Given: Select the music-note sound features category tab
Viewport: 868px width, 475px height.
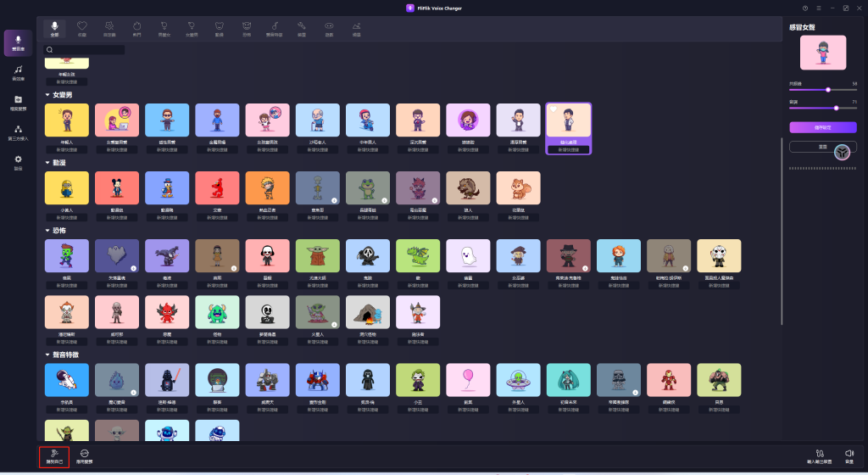Looking at the screenshot, I should (274, 29).
